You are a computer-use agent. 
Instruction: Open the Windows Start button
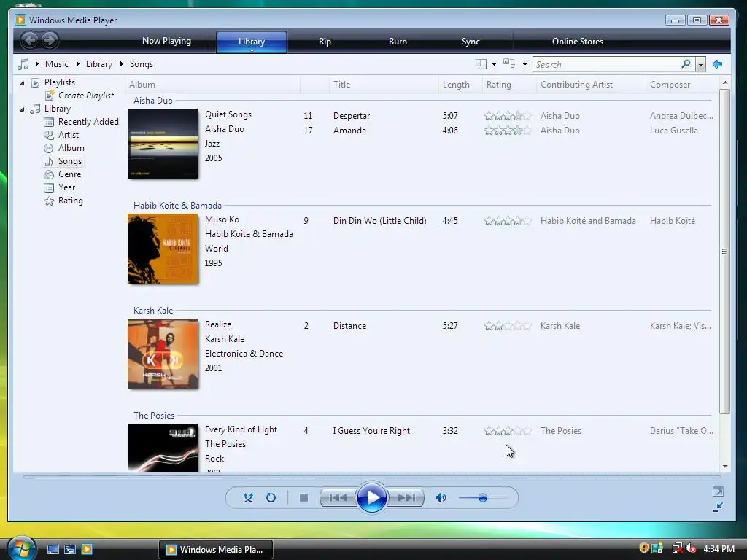click(x=21, y=548)
